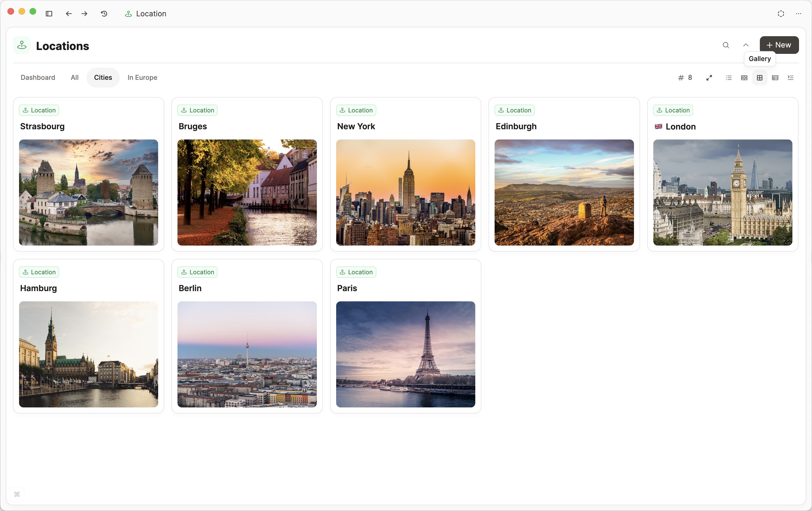
Task: Switch to the list view icon
Action: pos(728,78)
